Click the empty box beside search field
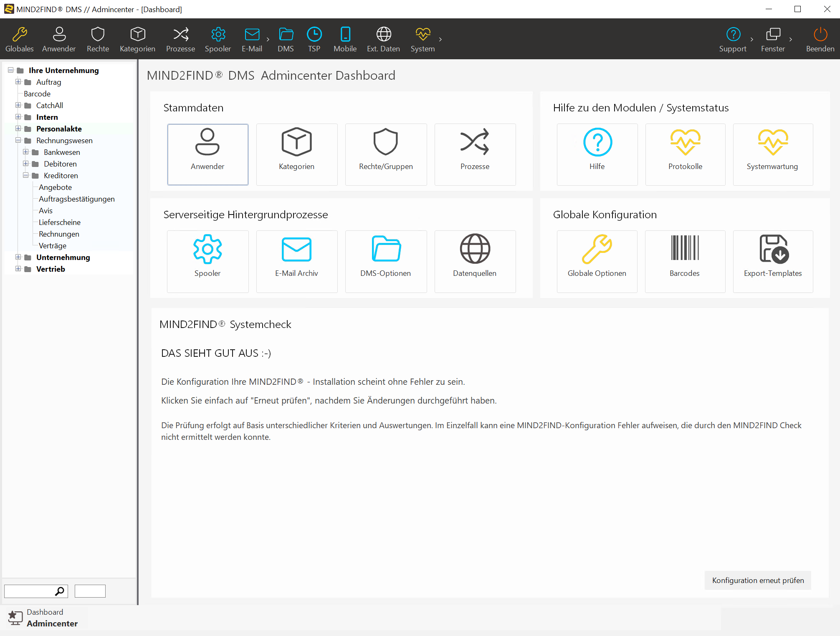The image size is (840, 636). coord(90,591)
